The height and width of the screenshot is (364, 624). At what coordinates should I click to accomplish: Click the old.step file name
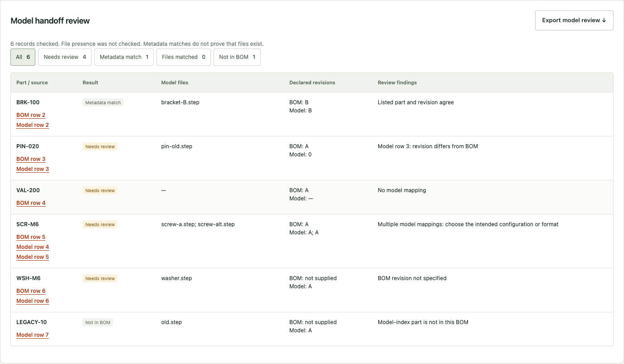click(172, 322)
